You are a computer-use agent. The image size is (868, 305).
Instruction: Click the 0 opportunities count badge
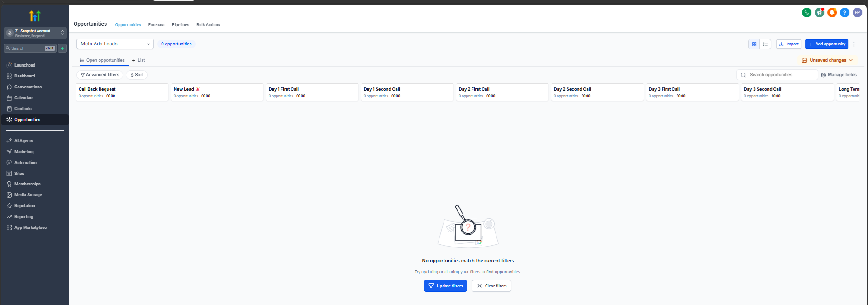[176, 44]
